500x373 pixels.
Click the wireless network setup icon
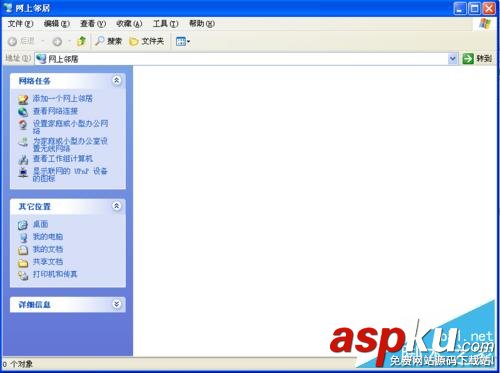23,142
